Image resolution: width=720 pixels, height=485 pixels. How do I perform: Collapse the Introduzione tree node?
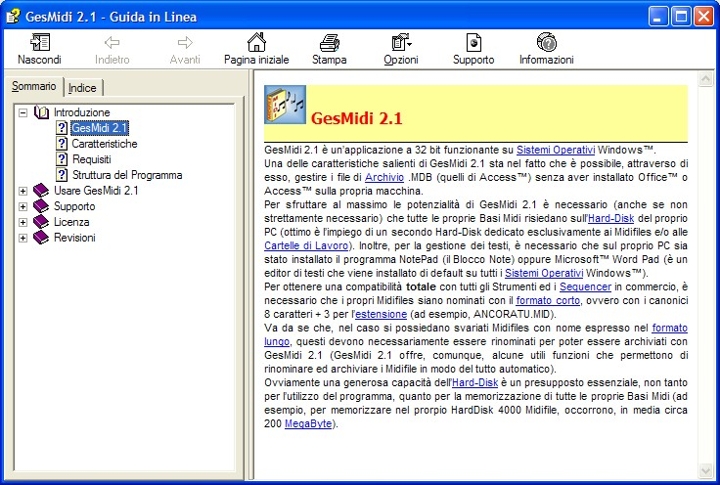click(x=23, y=113)
